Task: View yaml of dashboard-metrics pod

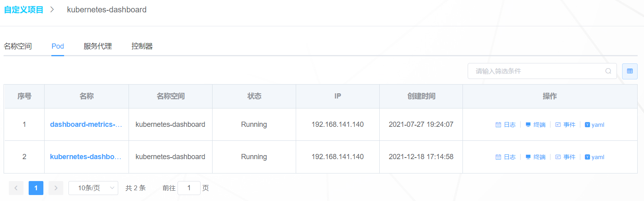Action: point(595,125)
